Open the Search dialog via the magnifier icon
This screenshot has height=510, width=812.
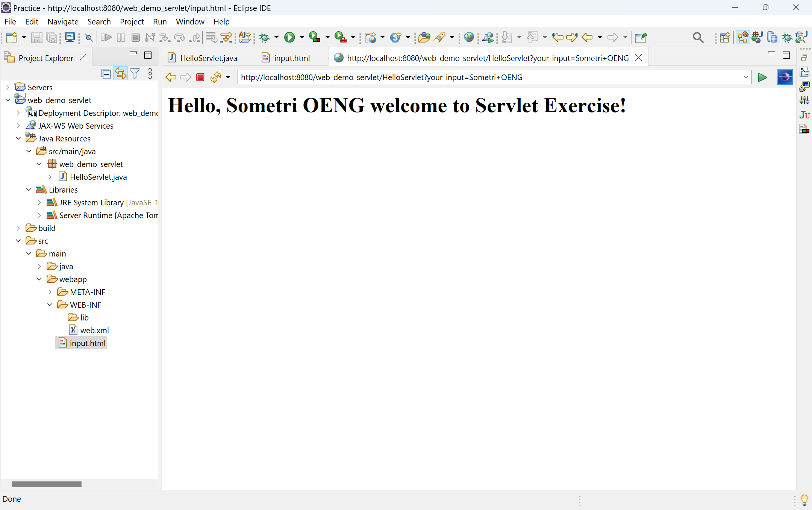[x=698, y=37]
